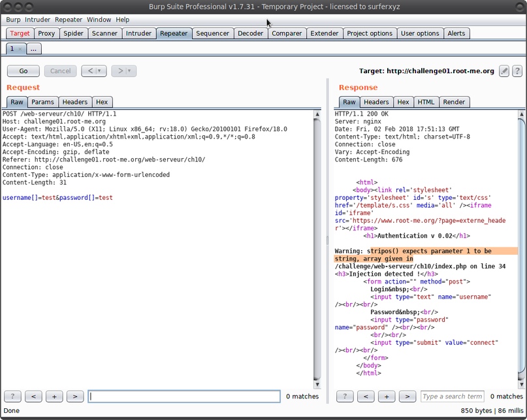This screenshot has width=527, height=420.
Task: Close Repeater tab 1 with the x
Action: pyautogui.click(x=20, y=49)
